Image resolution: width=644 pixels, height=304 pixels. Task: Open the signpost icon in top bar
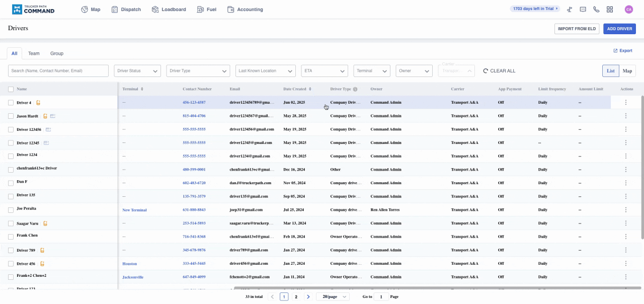click(x=570, y=9)
